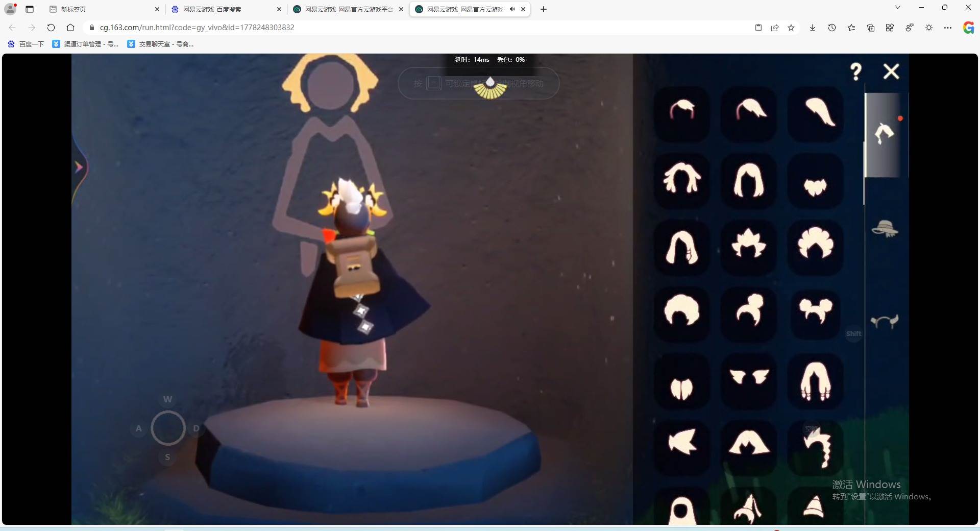Choose the hood-shaped hairstyle in the bottom row
980x531 pixels.
[x=682, y=506]
